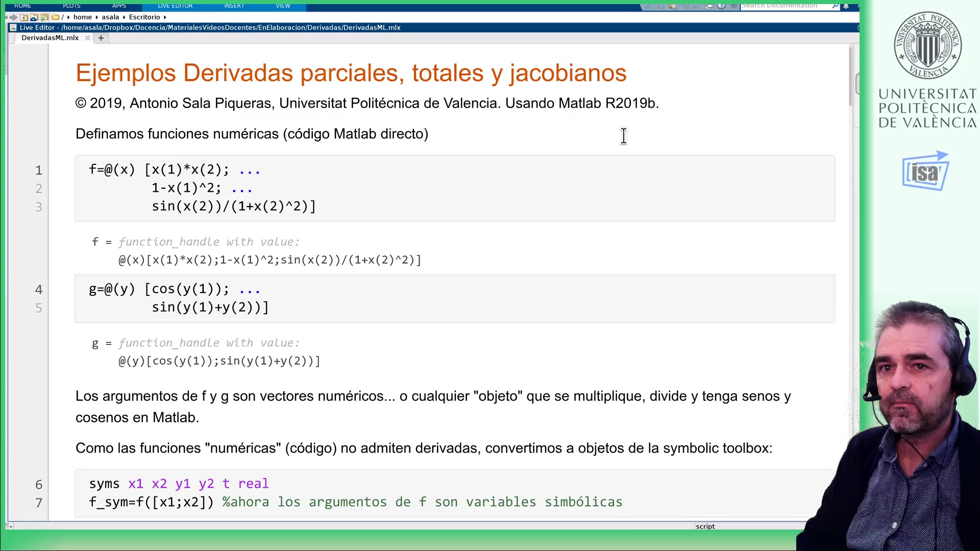Expand the arrow after the Escritorio folder

tap(165, 17)
